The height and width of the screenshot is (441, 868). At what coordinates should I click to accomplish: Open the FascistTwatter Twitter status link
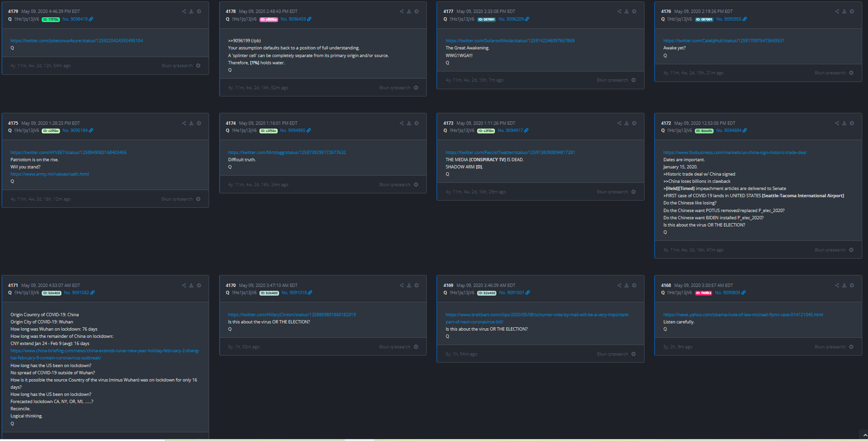coord(510,153)
